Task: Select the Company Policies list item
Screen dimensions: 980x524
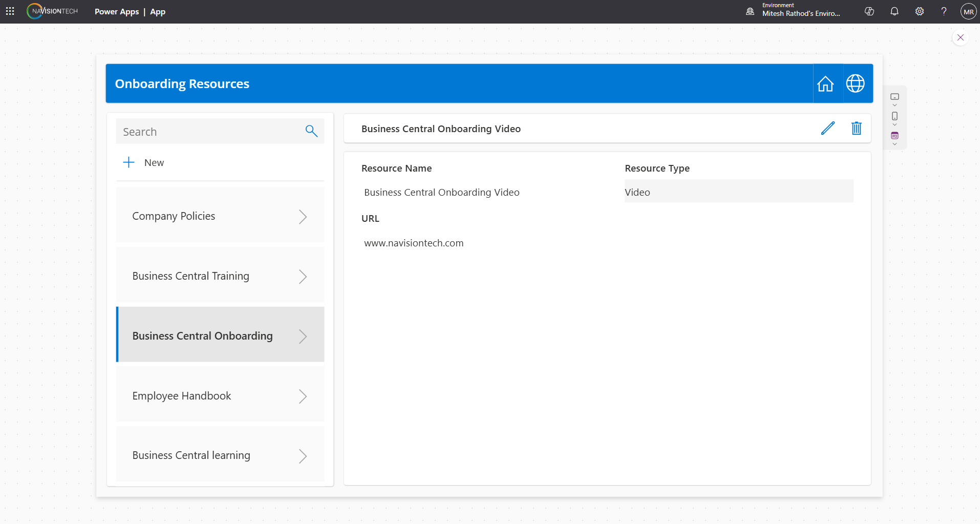Action: click(220, 216)
